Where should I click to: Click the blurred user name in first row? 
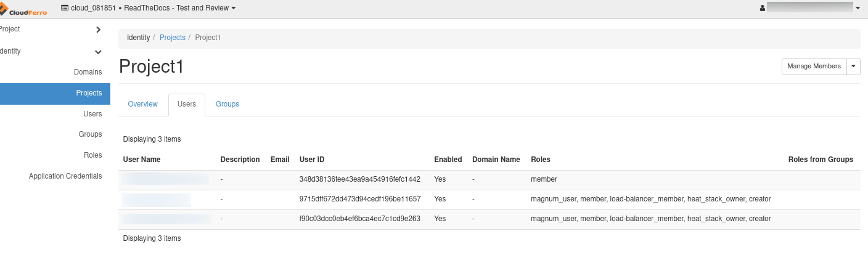coord(165,179)
